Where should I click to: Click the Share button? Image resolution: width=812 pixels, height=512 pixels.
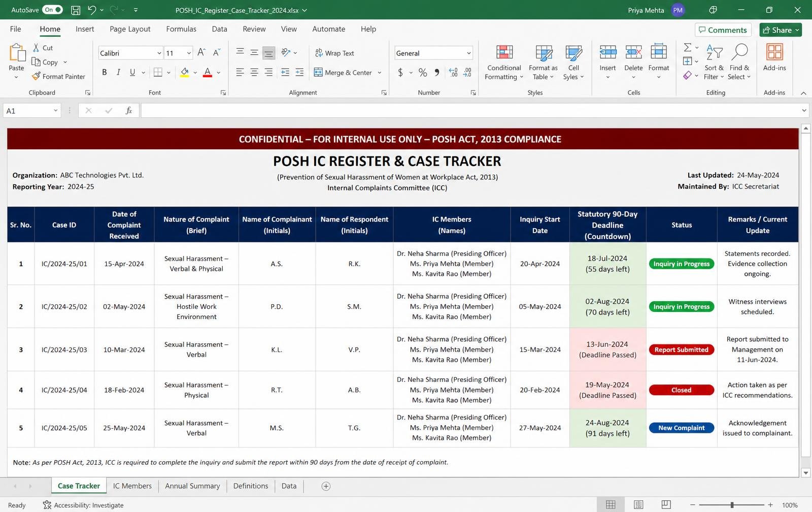point(781,30)
